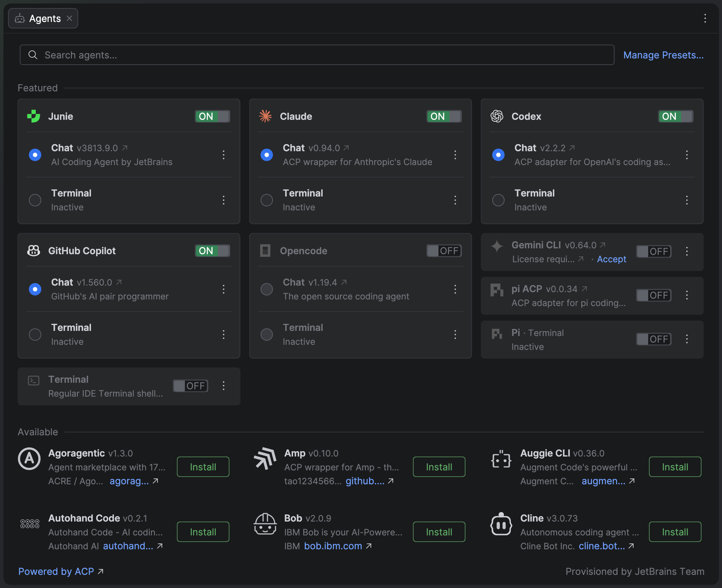Click the Claude starburst logo icon
This screenshot has width=722, height=588.
[x=265, y=117]
